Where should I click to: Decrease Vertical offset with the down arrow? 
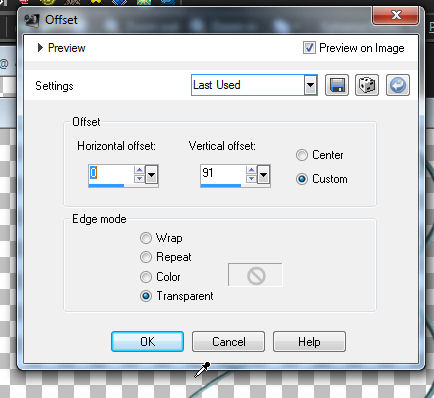point(251,179)
